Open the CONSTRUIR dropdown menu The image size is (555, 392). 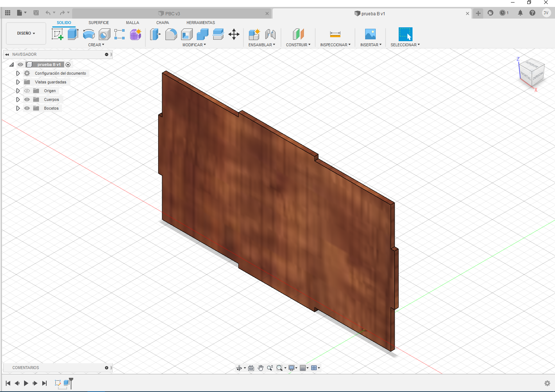pos(298,45)
